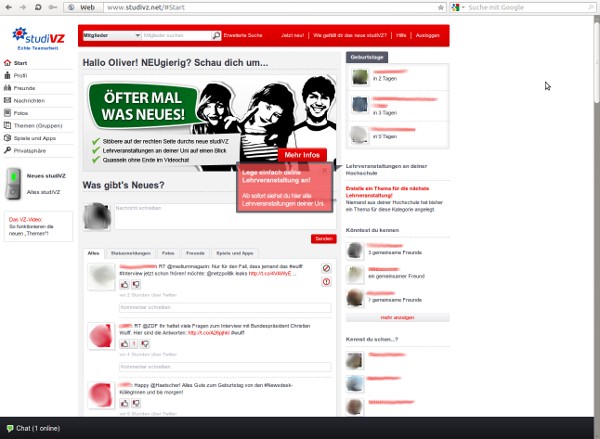
Task: Click the red Senden button
Action: pos(324,239)
